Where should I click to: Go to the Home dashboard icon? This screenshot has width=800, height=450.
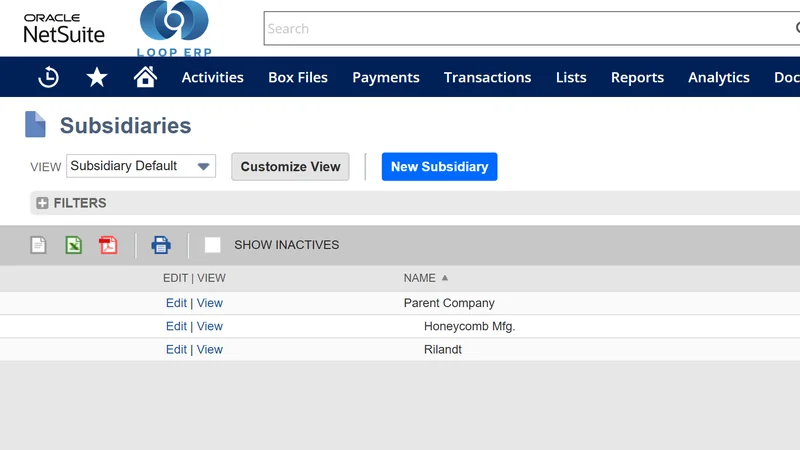(145, 77)
